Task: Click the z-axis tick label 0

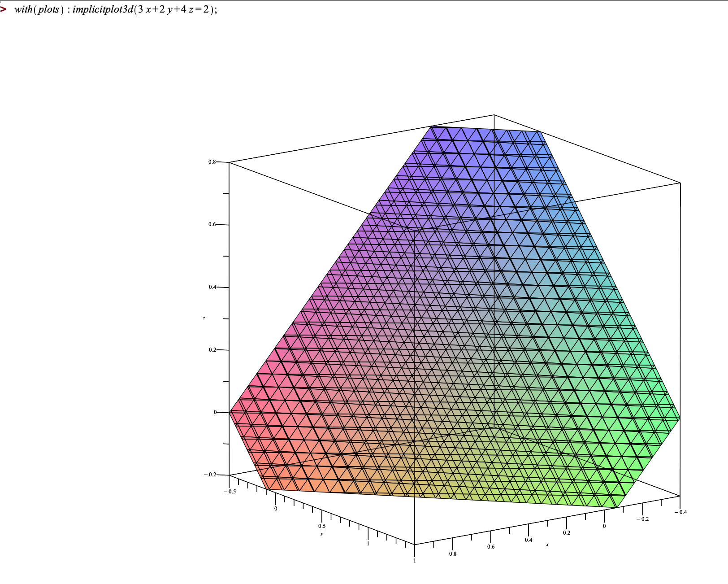Action: (215, 412)
